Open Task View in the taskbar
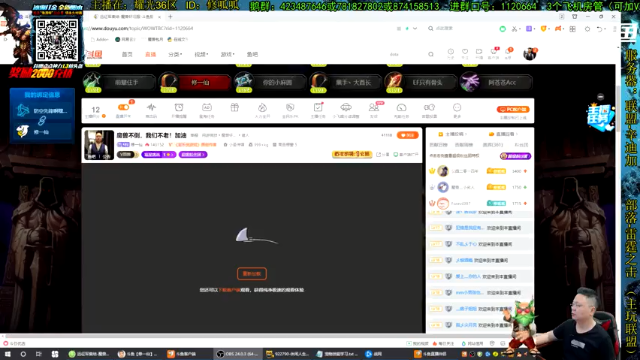The width and height of the screenshot is (640, 360). tap(39, 354)
